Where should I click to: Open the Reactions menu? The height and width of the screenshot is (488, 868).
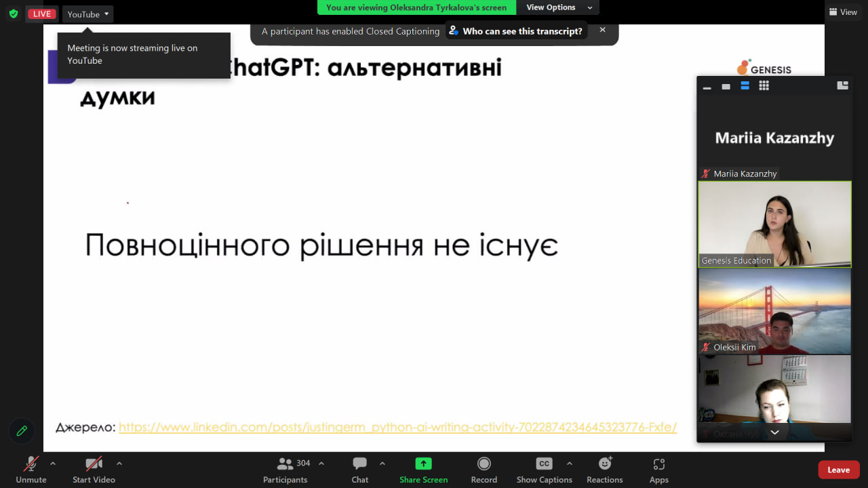[605, 470]
